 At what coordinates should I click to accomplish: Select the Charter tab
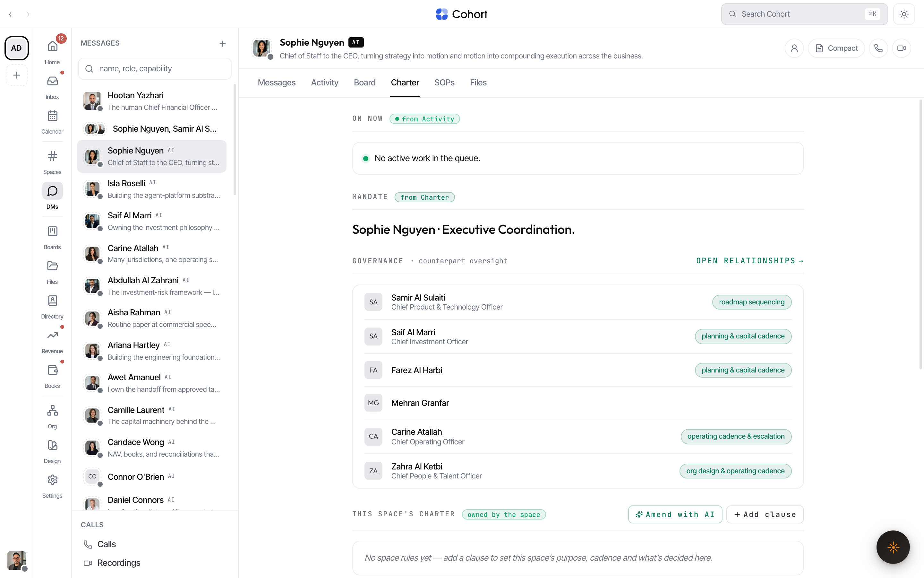coord(405,83)
